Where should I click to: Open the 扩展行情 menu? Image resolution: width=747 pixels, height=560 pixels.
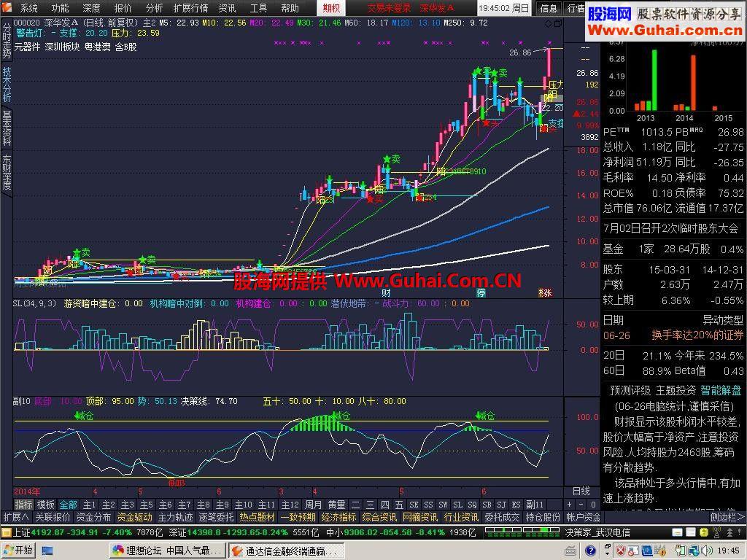pyautogui.click(x=190, y=8)
